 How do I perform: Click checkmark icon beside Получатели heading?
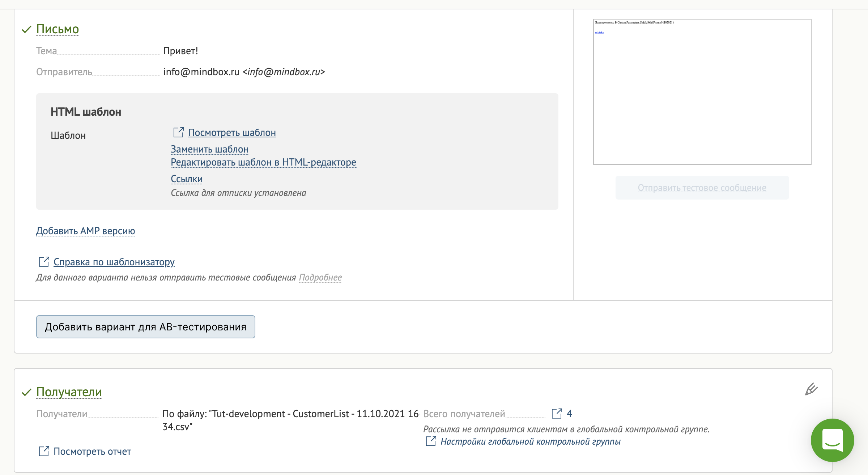pos(27,393)
